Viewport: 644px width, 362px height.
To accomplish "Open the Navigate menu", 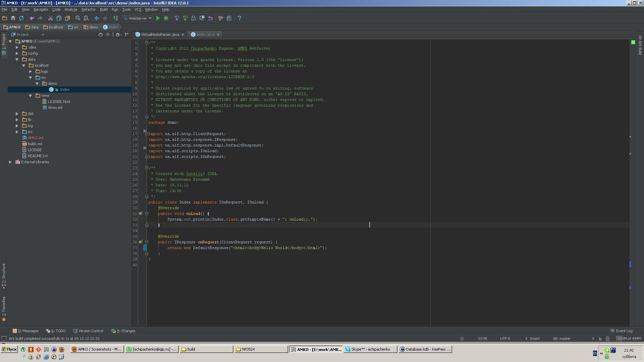I will [x=40, y=9].
